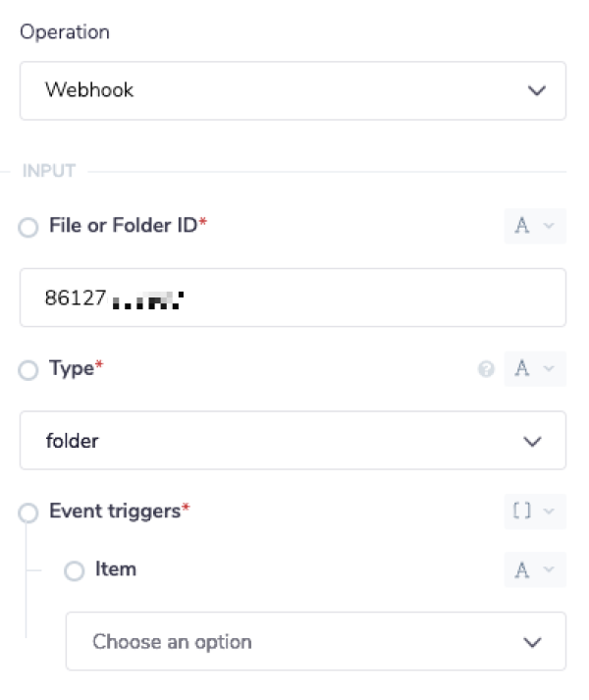
Task: Click the Event triggers label
Action: pos(115,512)
